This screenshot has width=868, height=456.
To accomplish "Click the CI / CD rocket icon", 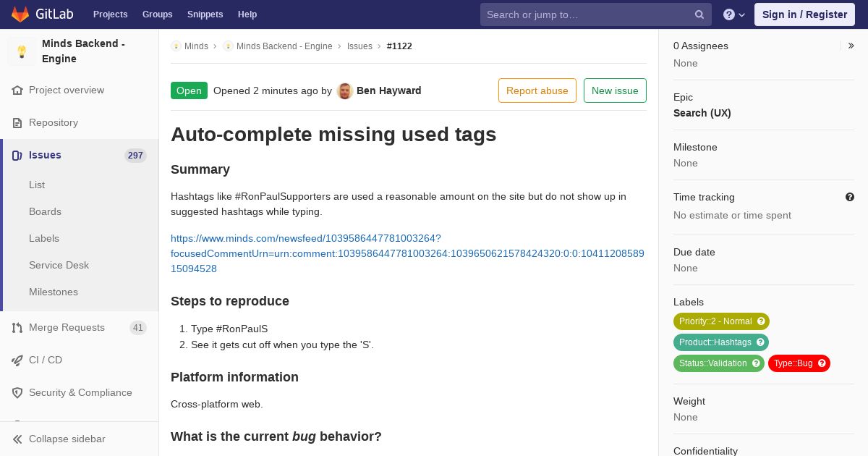I will point(17,360).
